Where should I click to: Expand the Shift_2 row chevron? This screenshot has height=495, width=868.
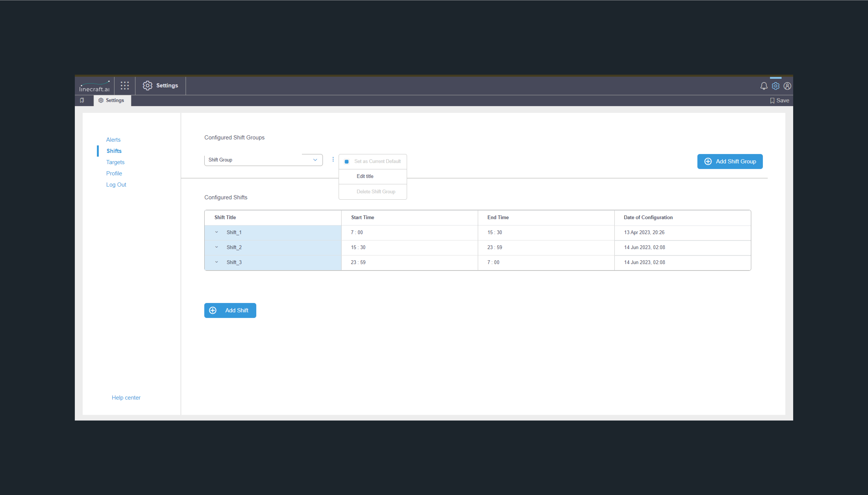[216, 247]
